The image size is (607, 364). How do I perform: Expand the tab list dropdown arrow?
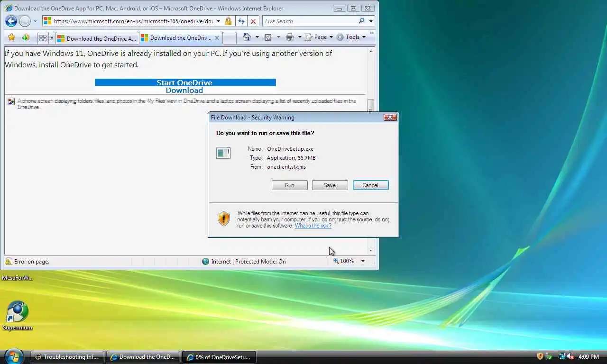52,37
